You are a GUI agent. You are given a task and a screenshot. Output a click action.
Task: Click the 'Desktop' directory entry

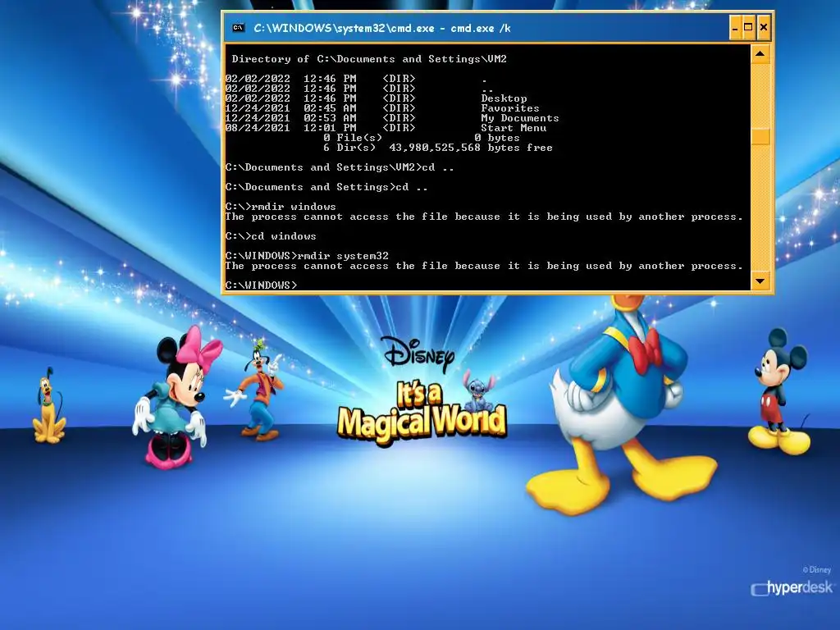[x=504, y=98]
